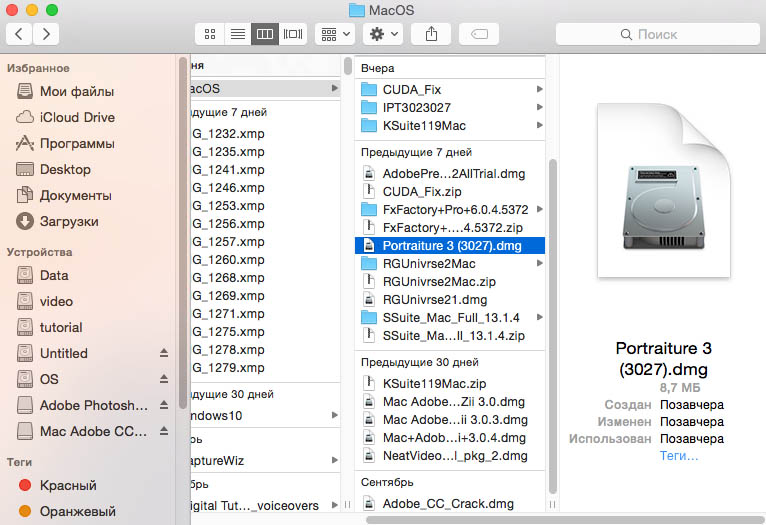Click the horizontal scrollbar at bottom

pos(565,520)
